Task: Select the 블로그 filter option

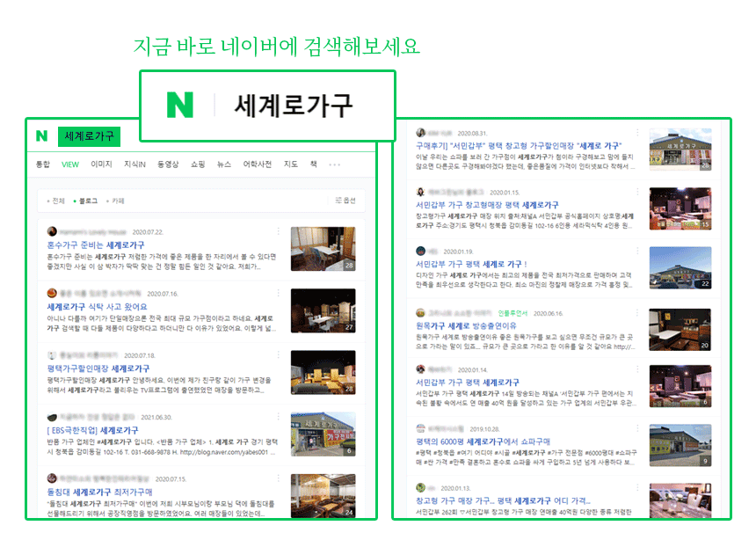Action: [x=85, y=201]
